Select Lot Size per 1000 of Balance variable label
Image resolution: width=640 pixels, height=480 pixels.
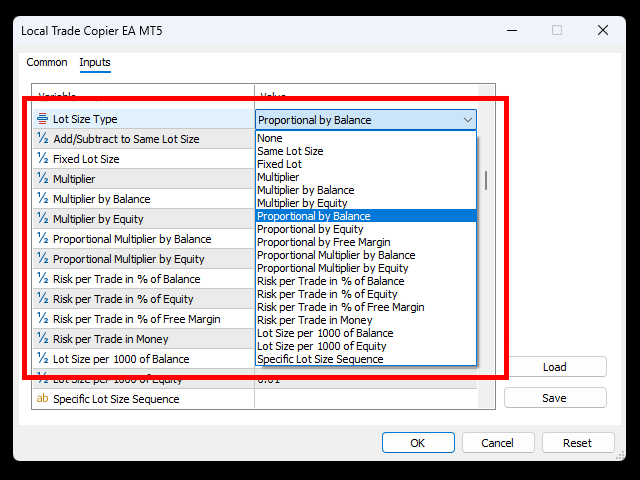(121, 359)
